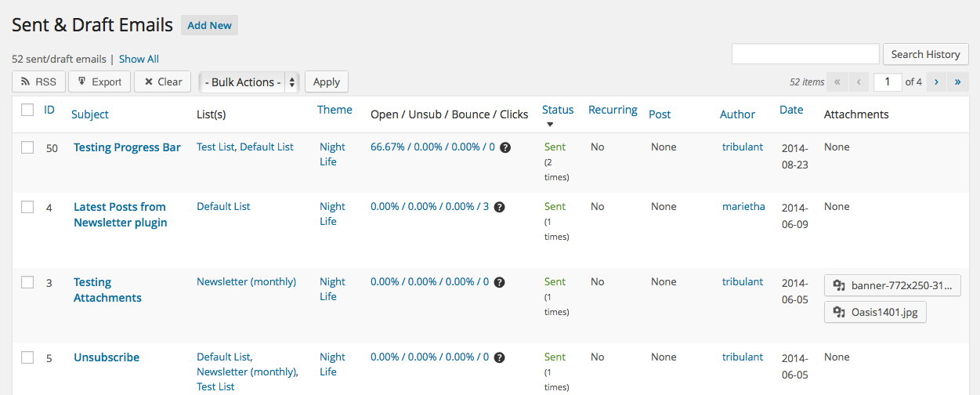Sort emails by Subject column header
The width and height of the screenshot is (980, 395).
pyautogui.click(x=90, y=114)
